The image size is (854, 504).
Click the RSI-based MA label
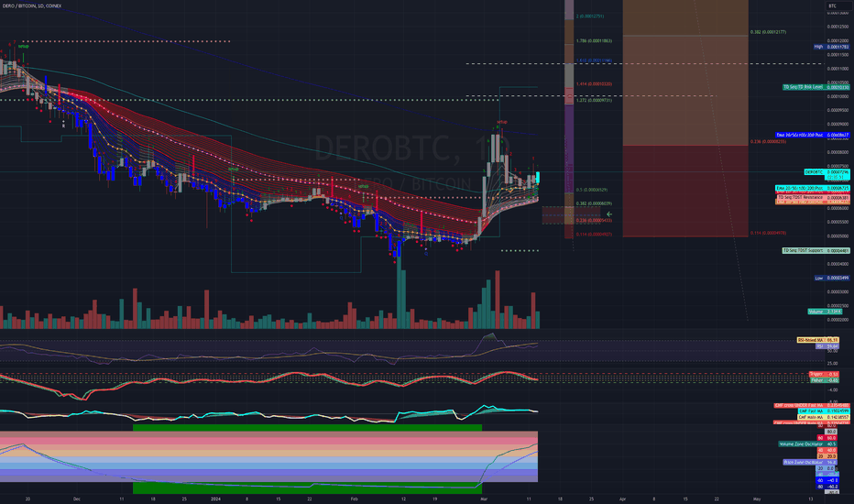click(817, 340)
